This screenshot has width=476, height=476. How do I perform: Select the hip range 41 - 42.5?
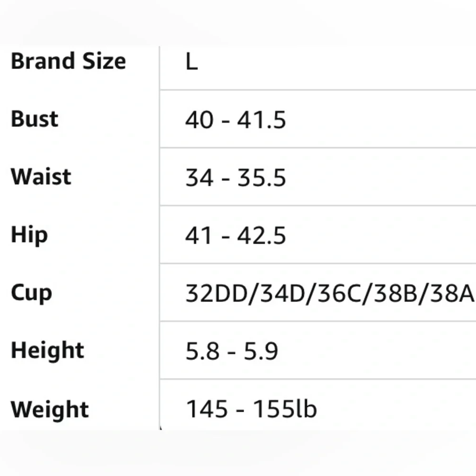point(236,236)
